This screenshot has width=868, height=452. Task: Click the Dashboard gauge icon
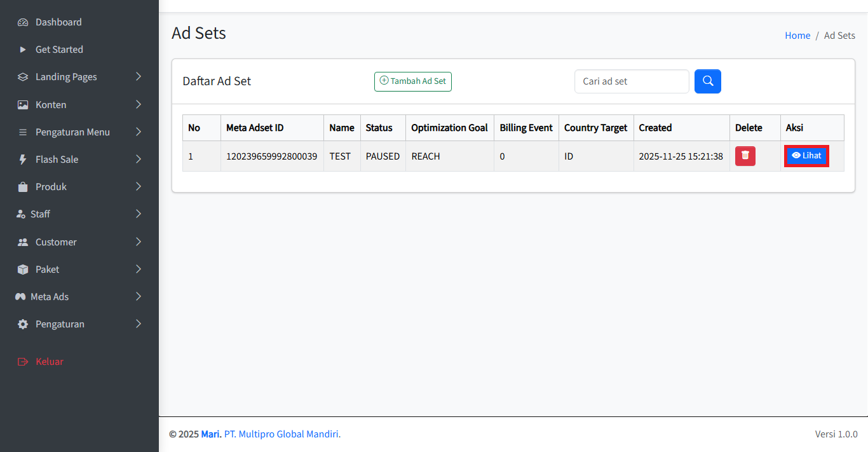(x=23, y=22)
